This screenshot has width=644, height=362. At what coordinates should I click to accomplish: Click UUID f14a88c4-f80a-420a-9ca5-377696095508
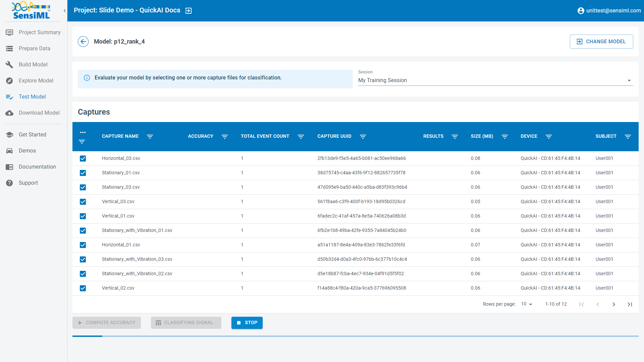click(362, 288)
